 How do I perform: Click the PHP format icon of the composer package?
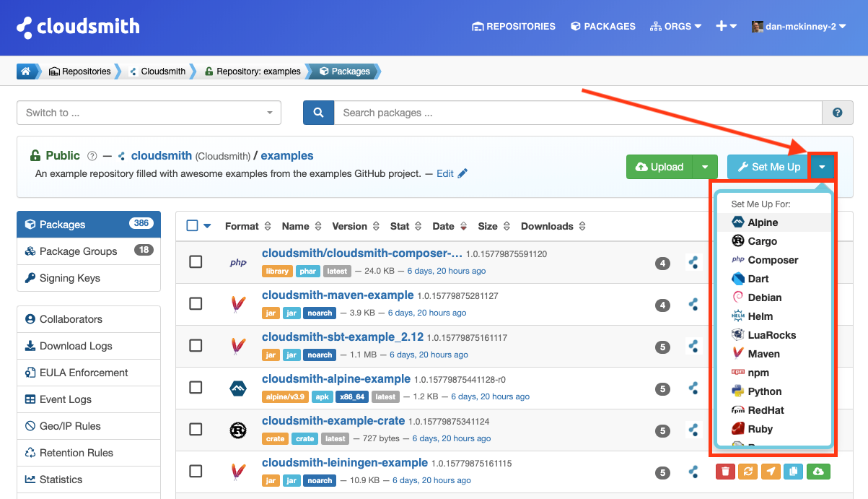tap(238, 262)
